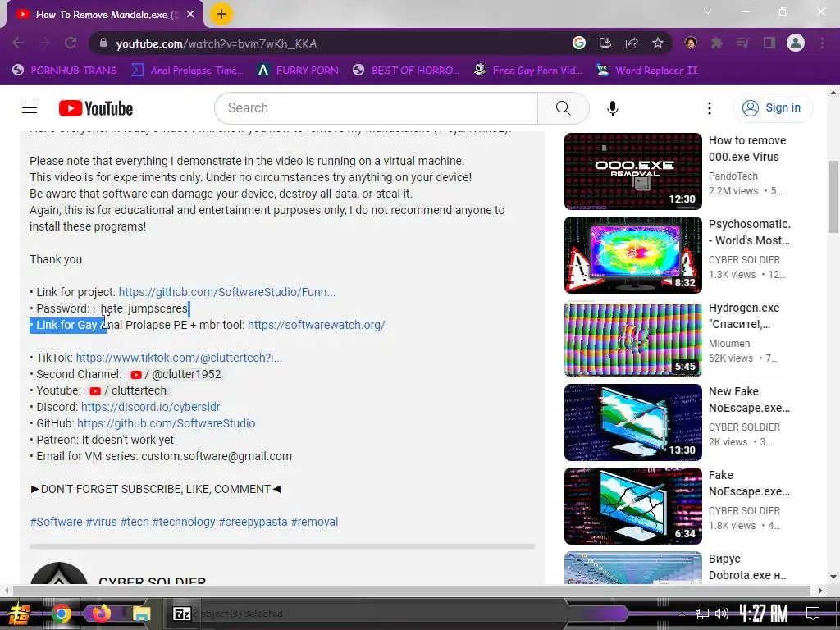Start voice search with microphone icon

coord(612,108)
